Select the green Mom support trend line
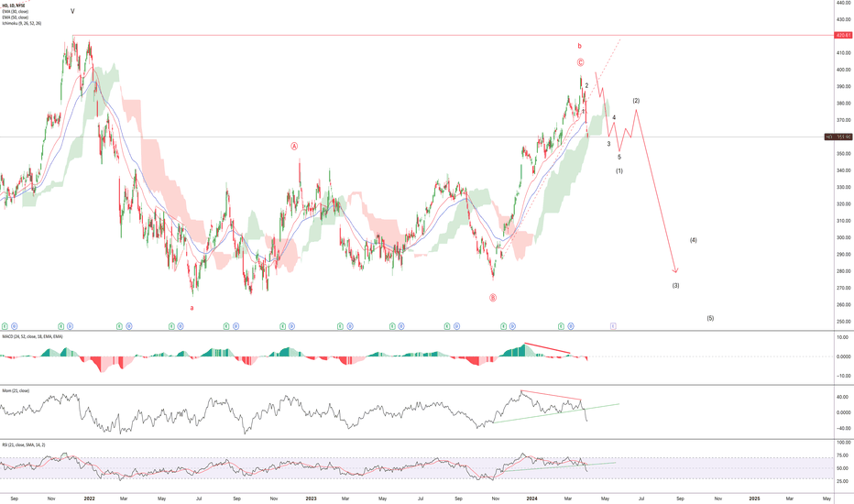Image resolution: width=854 pixels, height=504 pixels. [x=555, y=413]
